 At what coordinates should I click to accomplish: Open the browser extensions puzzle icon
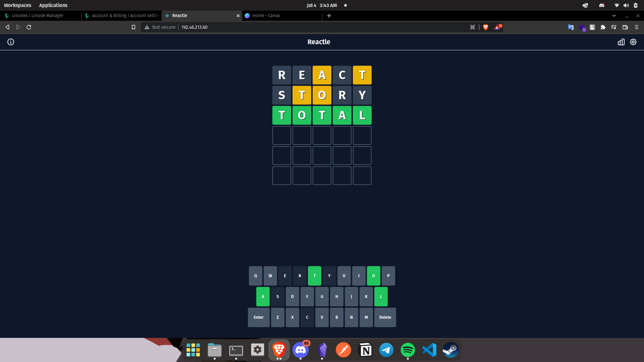click(x=603, y=27)
